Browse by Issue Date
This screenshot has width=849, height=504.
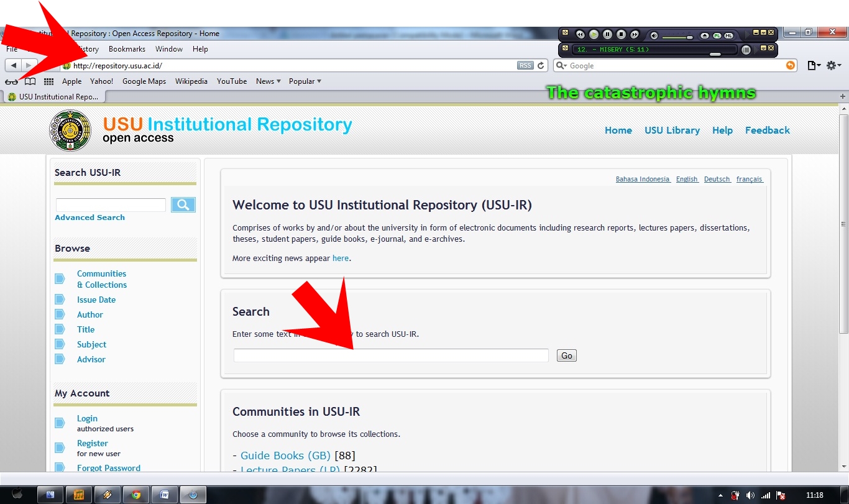pos(96,300)
